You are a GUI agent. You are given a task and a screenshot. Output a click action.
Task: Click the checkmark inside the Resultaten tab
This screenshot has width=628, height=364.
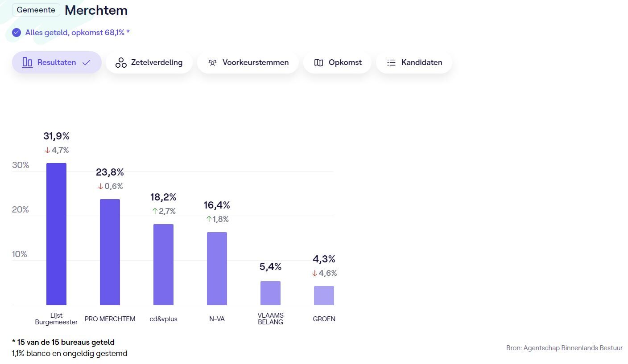pyautogui.click(x=87, y=63)
